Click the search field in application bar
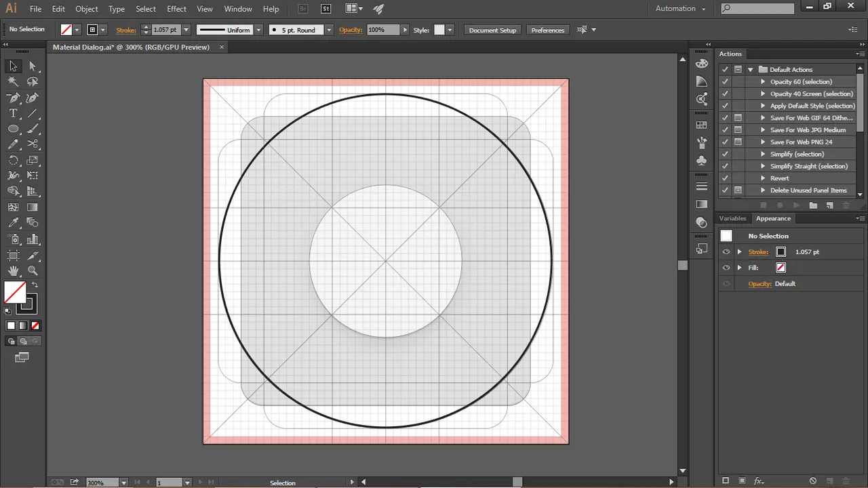The width and height of the screenshot is (868, 488). tap(757, 9)
